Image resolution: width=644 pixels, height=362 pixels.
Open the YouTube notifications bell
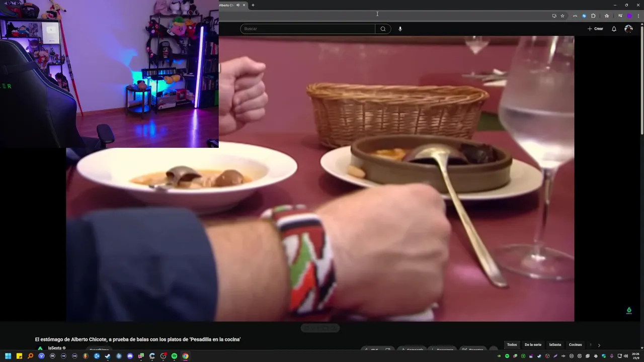coord(614,29)
